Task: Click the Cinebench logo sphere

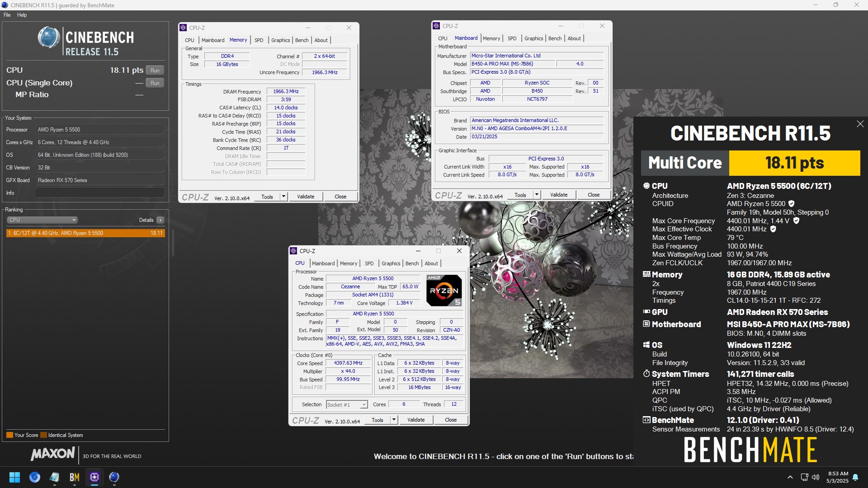Action: click(x=49, y=38)
